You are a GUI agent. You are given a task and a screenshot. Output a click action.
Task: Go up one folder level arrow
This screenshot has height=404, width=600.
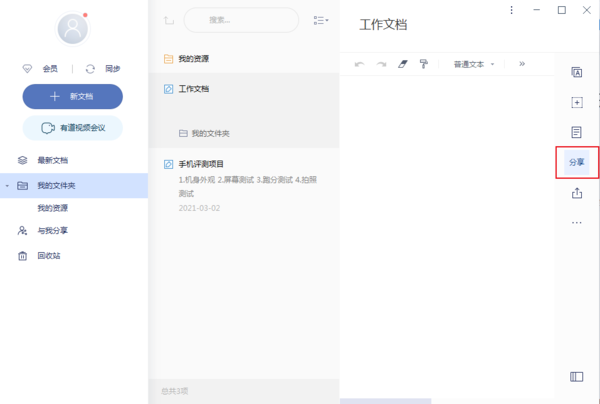pos(167,20)
